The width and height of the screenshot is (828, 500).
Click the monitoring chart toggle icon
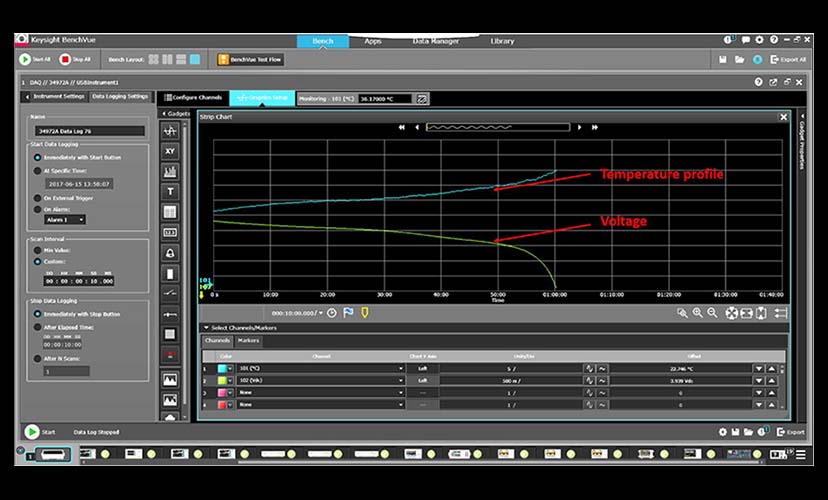click(x=422, y=99)
